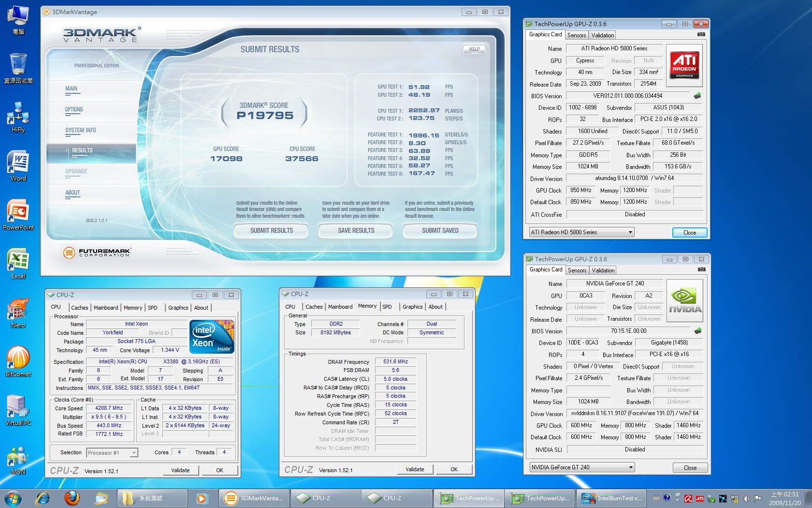Click Close in the ATI GPU-Z window
This screenshot has height=508, width=812.
coord(690,233)
